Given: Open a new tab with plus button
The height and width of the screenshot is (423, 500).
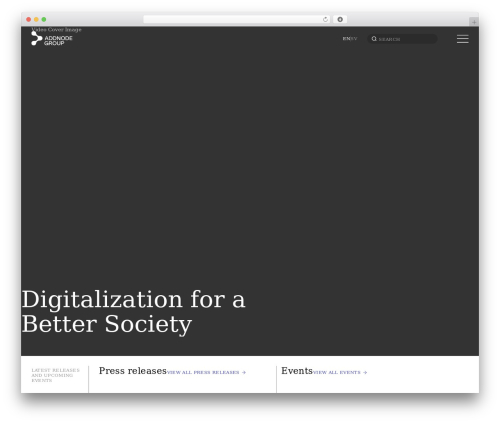Looking at the screenshot, I should pyautogui.click(x=474, y=22).
